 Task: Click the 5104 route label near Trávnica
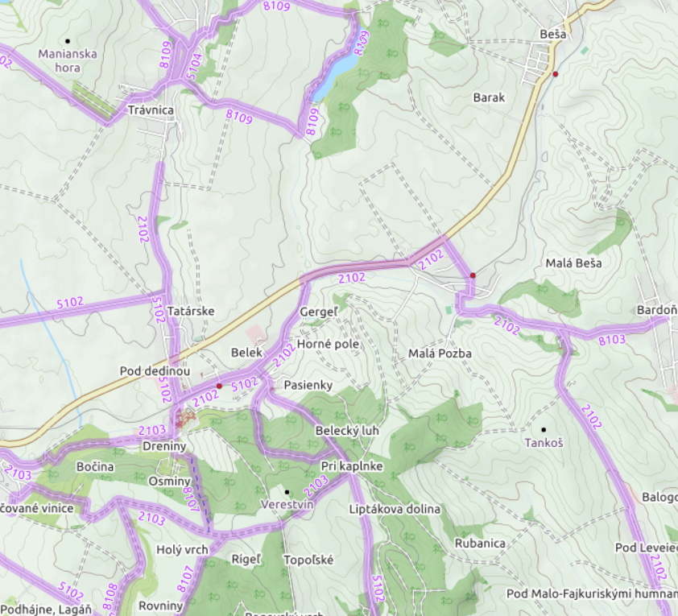(x=195, y=65)
